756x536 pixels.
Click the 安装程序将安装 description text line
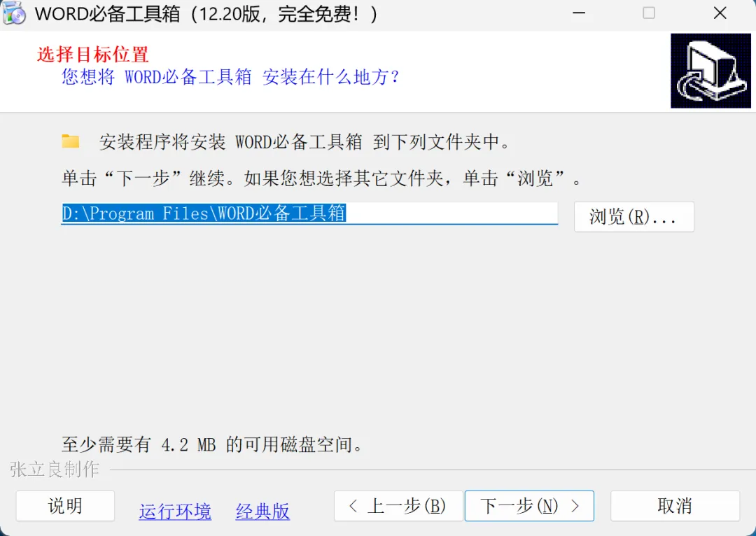304,142
